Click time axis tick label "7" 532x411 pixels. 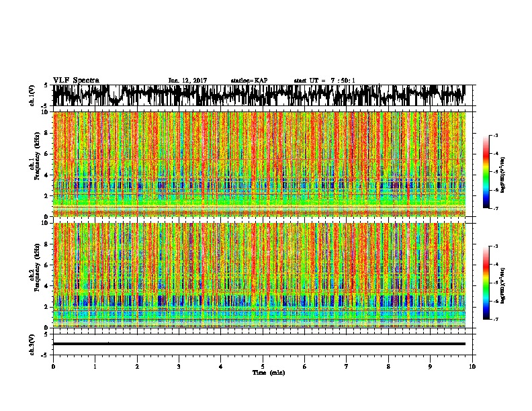click(x=347, y=367)
